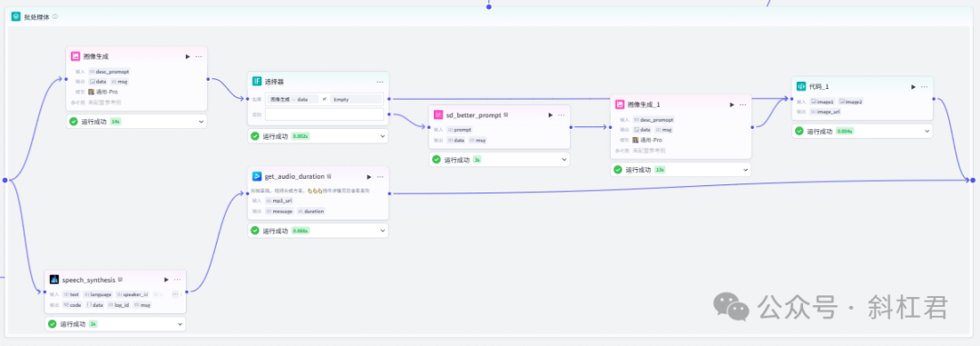Image resolution: width=980 pixels, height=346 pixels.
Task: Click the message output tag in get_audio_duration
Action: (x=279, y=212)
